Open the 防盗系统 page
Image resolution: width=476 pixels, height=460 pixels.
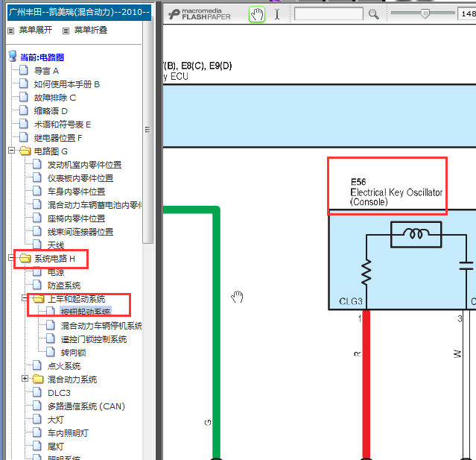tap(64, 286)
